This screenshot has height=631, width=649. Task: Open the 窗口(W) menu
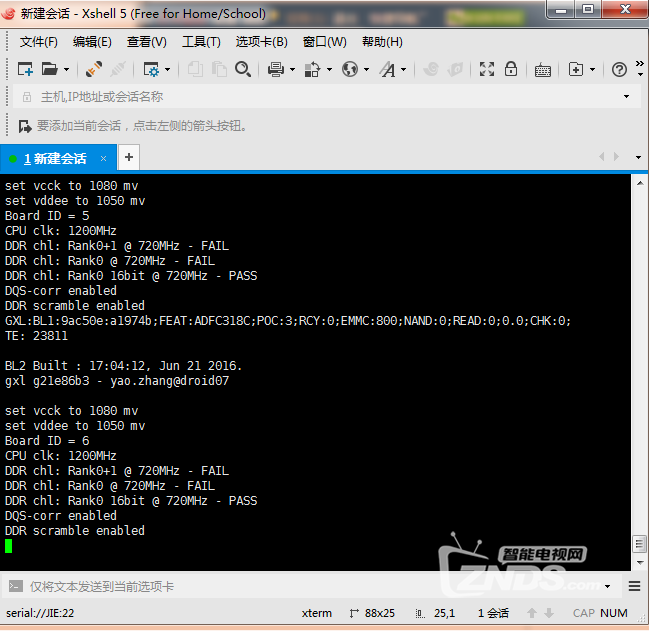(x=324, y=42)
